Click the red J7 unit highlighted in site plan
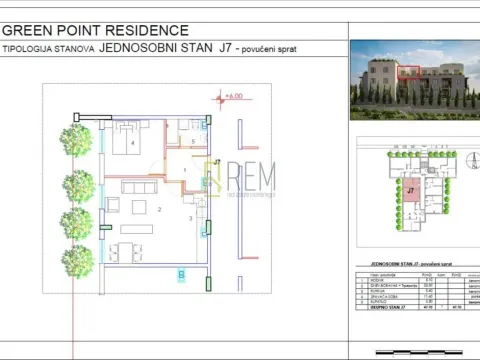The image size is (480, 360). (411, 190)
